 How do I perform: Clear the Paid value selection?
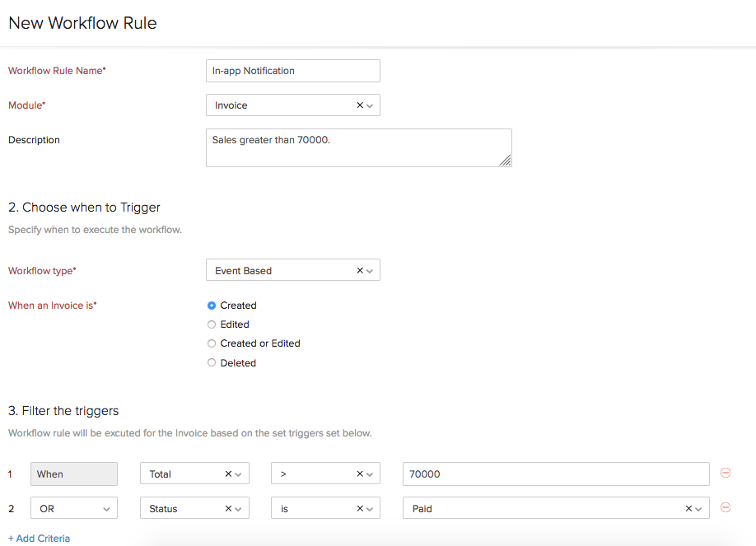coord(688,509)
